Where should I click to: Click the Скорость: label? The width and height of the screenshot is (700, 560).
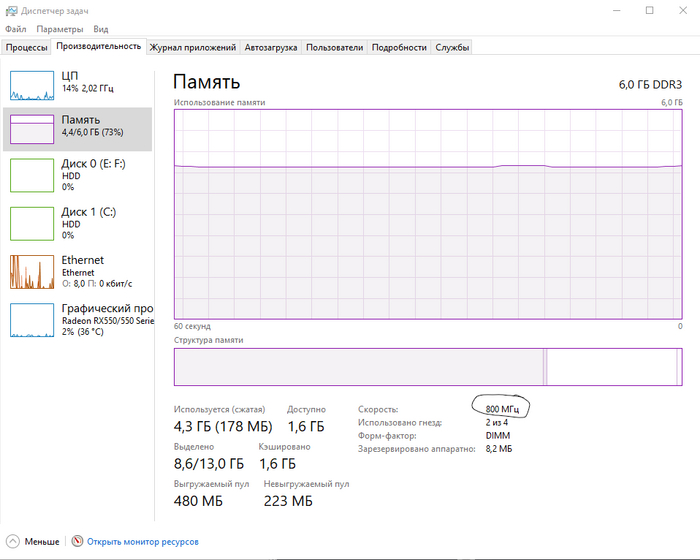(378, 409)
